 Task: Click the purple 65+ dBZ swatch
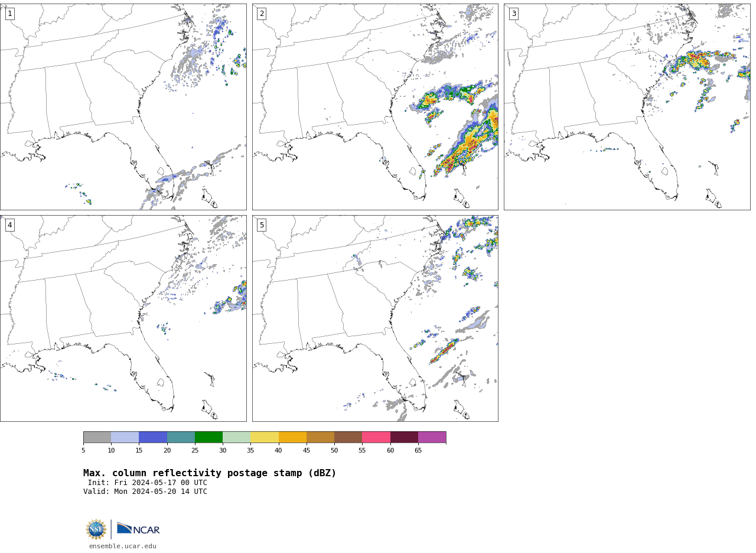pos(432,437)
